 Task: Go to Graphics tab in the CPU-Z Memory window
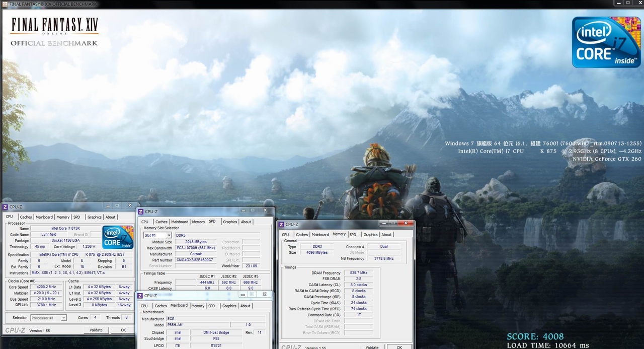(371, 234)
